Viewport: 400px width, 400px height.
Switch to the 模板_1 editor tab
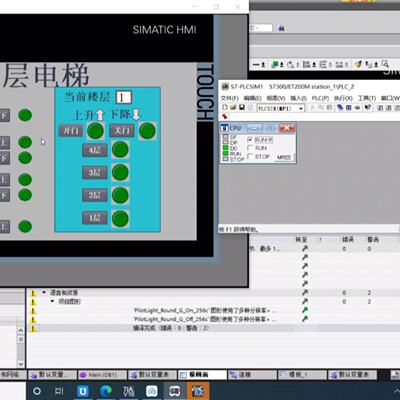tap(302, 375)
